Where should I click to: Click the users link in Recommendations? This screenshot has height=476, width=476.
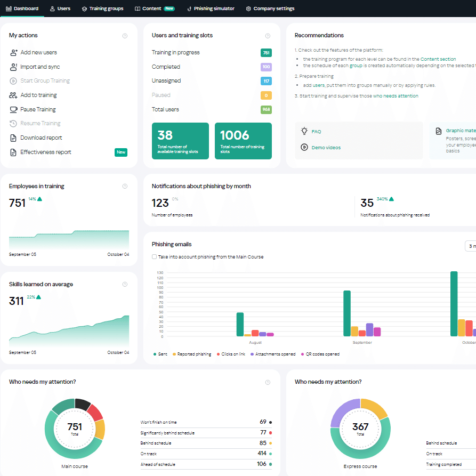click(318, 85)
